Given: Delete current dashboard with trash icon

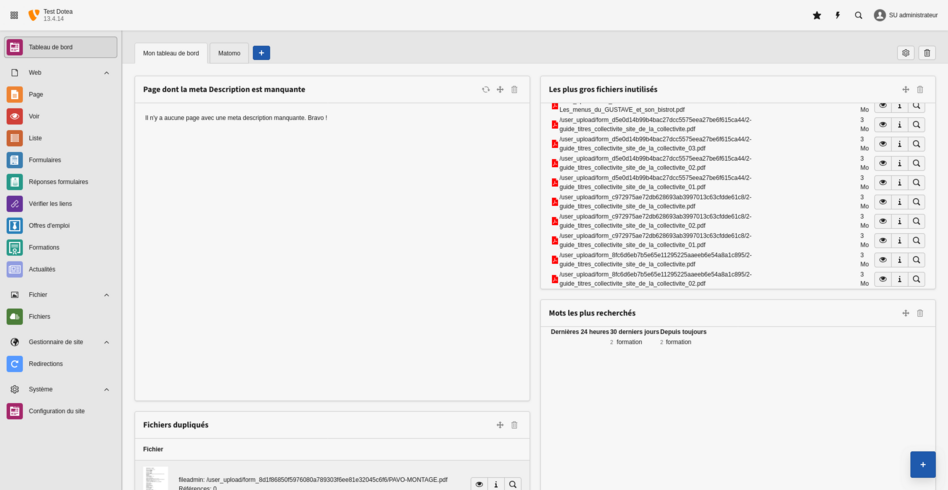Looking at the screenshot, I should (927, 53).
